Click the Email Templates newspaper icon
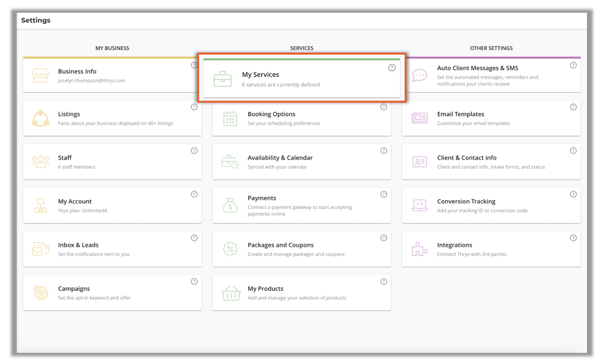The height and width of the screenshot is (364, 609). click(x=420, y=118)
